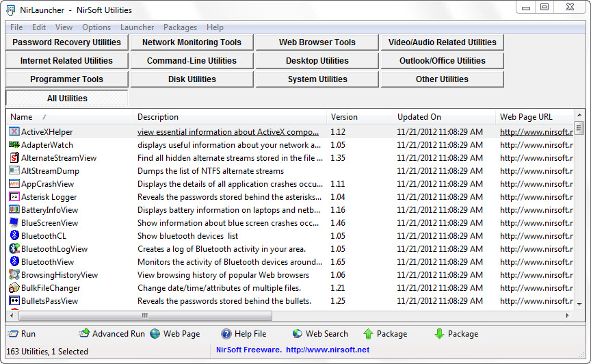This screenshot has width=591, height=364.
Task: Open Other Utilities category
Action: (442, 79)
